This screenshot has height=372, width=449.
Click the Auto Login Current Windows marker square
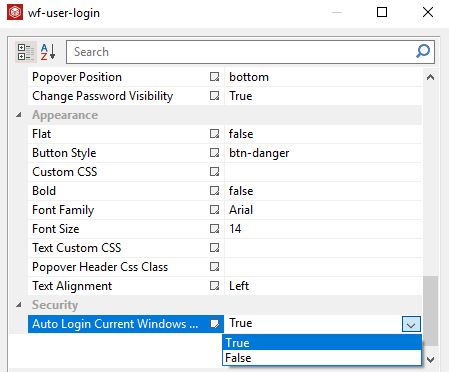tap(214, 324)
